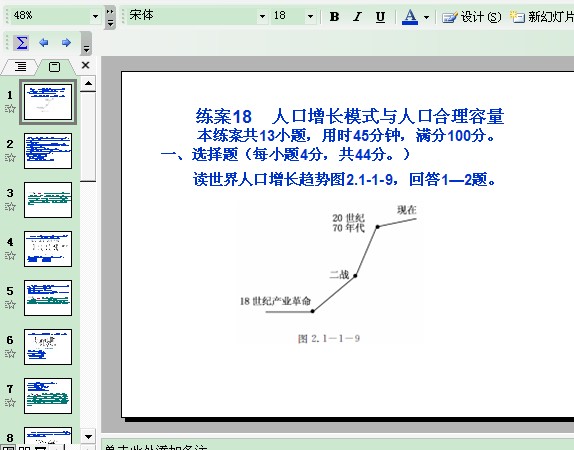This screenshot has height=450, width=574.
Task: Open the 设计 (Design) pane
Action: [x=472, y=16]
